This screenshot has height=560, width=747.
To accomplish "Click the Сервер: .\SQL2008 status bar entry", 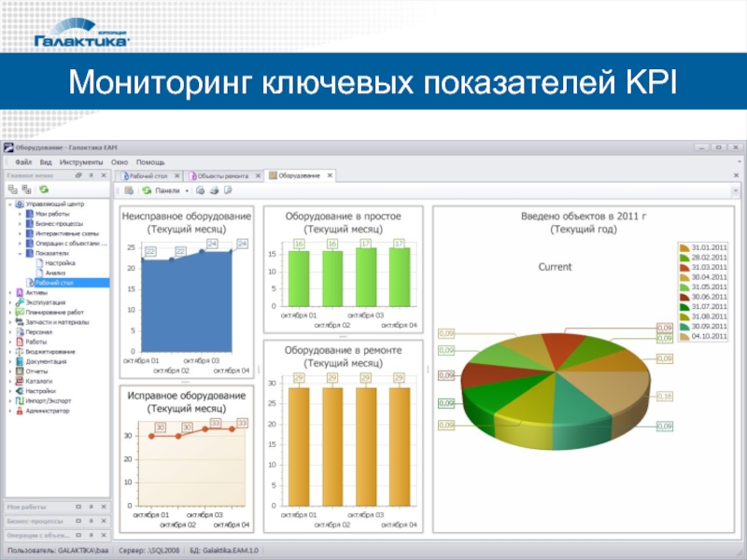I will coord(149,551).
